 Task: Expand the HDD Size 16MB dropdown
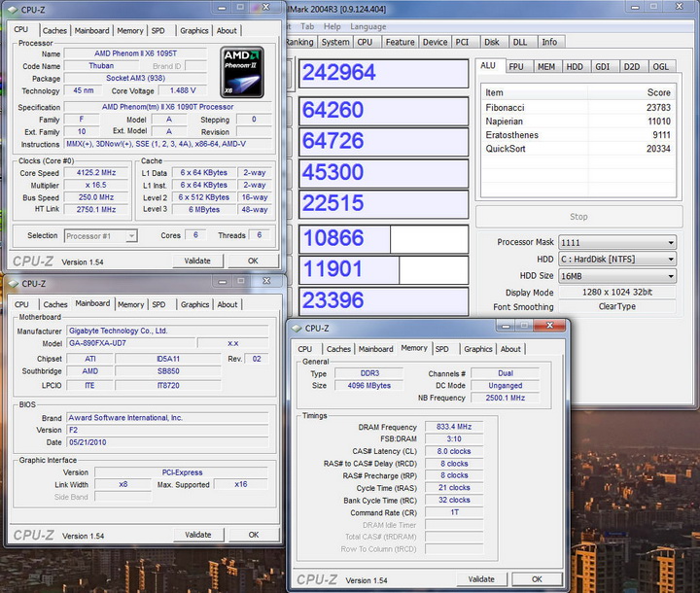[671, 276]
